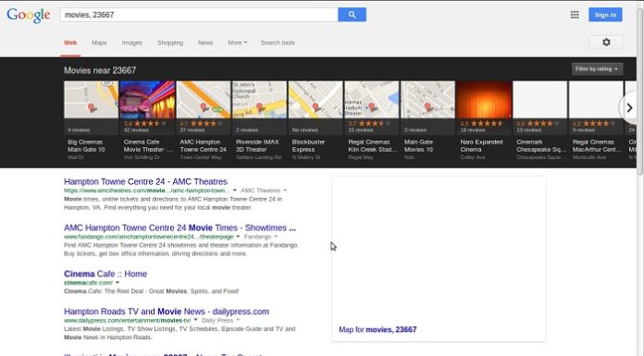Open Cinema Cafe :: Home result
Image resolution: width=644 pixels, height=356 pixels.
pyautogui.click(x=105, y=274)
